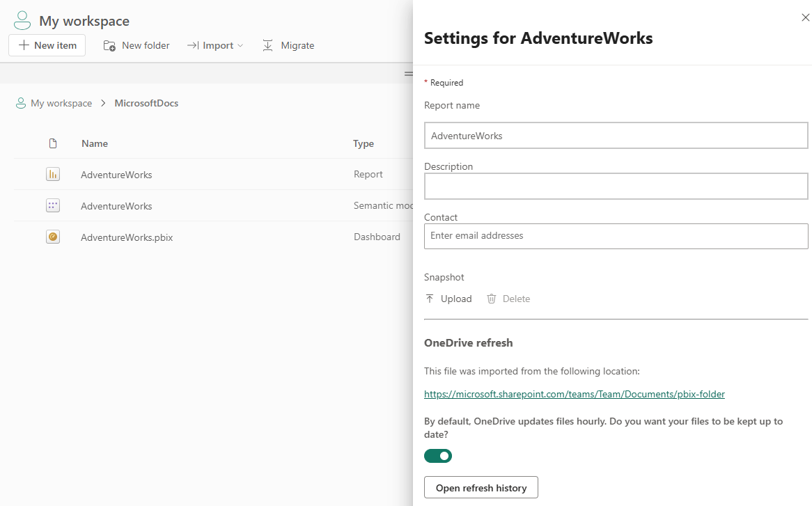Click the My workspace profile icon at top left
This screenshot has width=812, height=506.
22,20
